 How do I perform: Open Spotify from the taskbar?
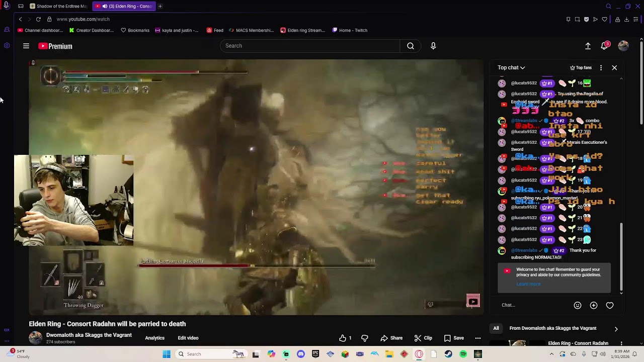463,354
